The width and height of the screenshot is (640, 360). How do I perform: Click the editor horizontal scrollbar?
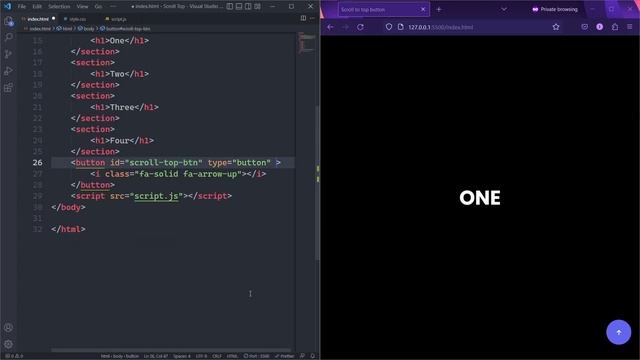[x=171, y=350]
